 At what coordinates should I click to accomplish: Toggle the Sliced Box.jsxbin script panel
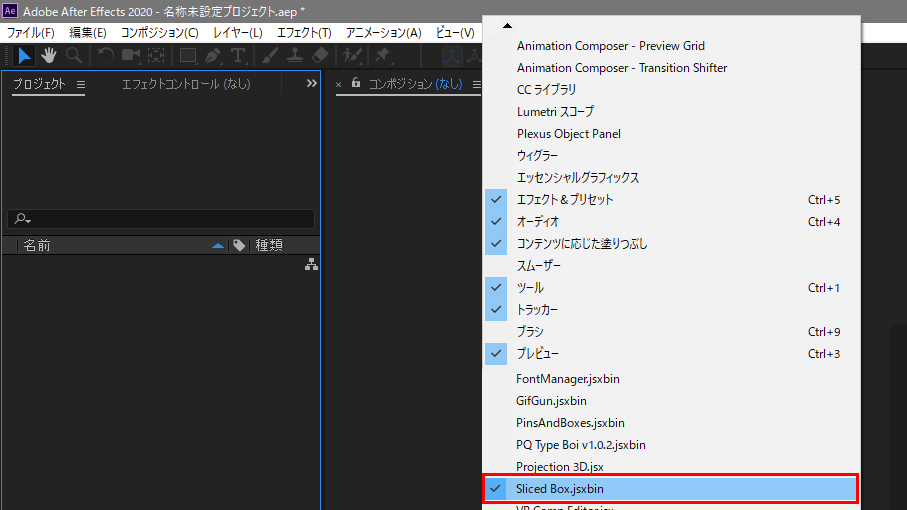point(671,489)
